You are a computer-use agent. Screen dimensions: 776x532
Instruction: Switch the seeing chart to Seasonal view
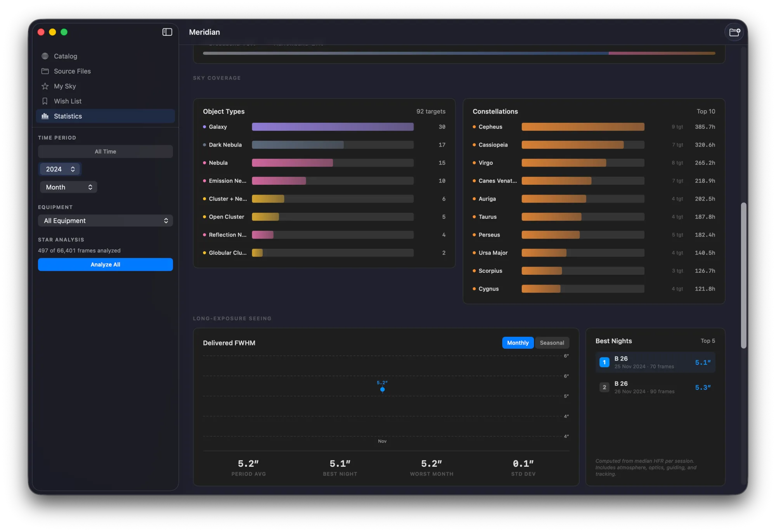click(552, 343)
